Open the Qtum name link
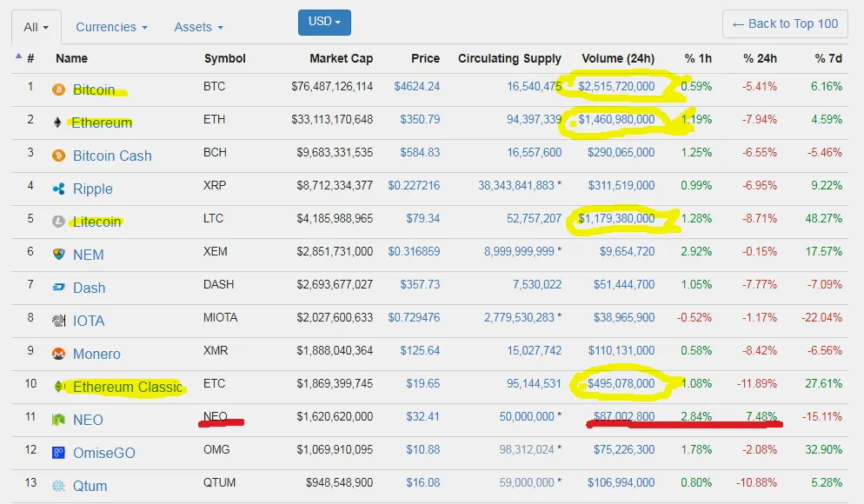This screenshot has width=864, height=504. coord(90,487)
